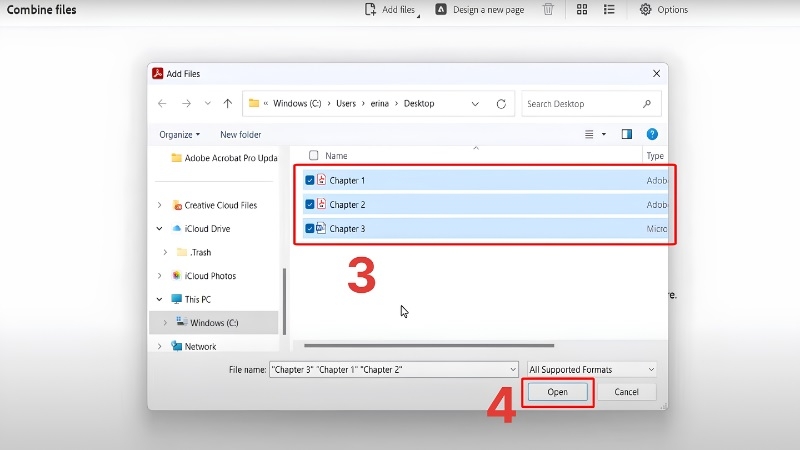800x450 pixels.
Task: Click the horizontal scrollbar in file list
Action: [429, 345]
